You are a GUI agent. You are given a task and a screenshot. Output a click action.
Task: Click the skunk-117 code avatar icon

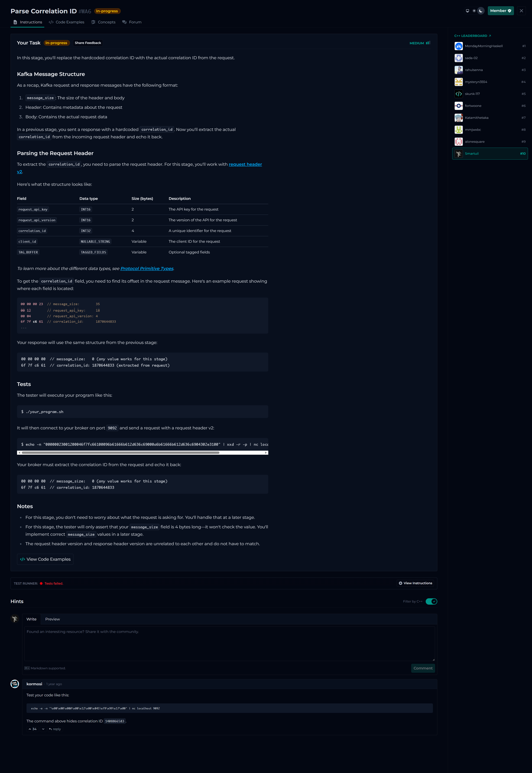(459, 94)
